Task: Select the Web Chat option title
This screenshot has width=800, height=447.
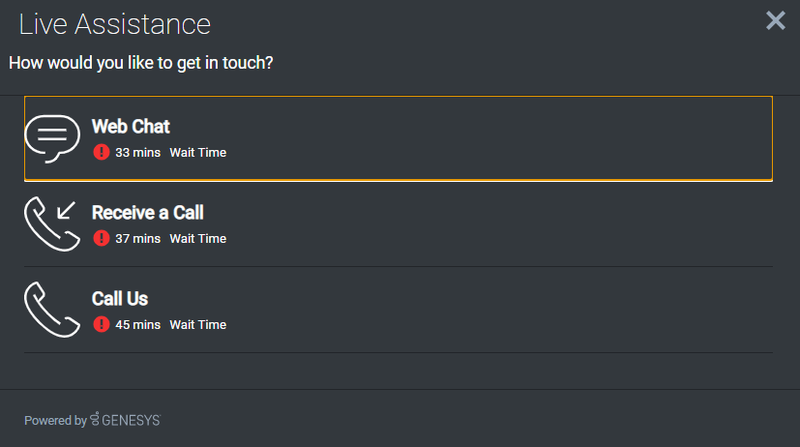Action: pos(131,127)
